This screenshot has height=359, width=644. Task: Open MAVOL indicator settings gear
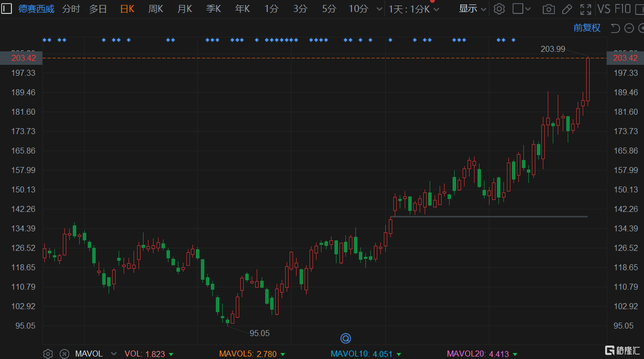48,354
